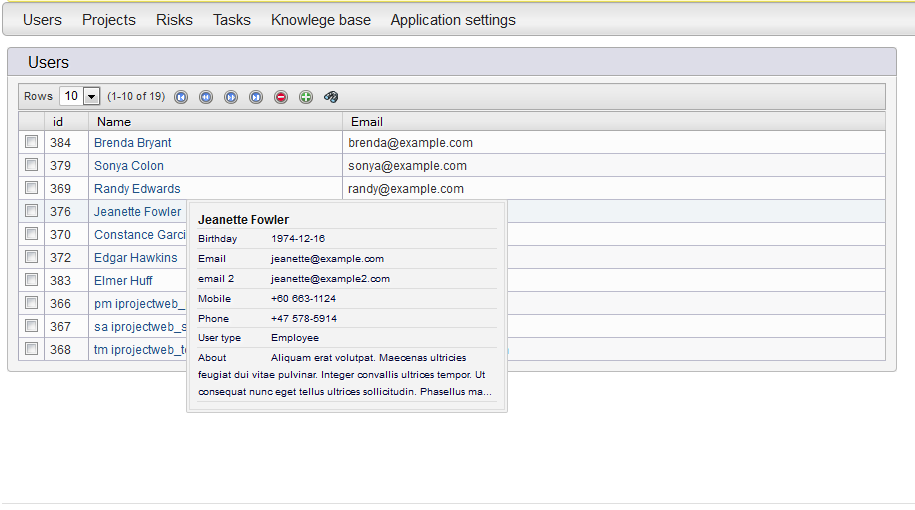This screenshot has height=510, width=915.
Task: Open Randy Edwards' user link
Action: click(x=137, y=189)
